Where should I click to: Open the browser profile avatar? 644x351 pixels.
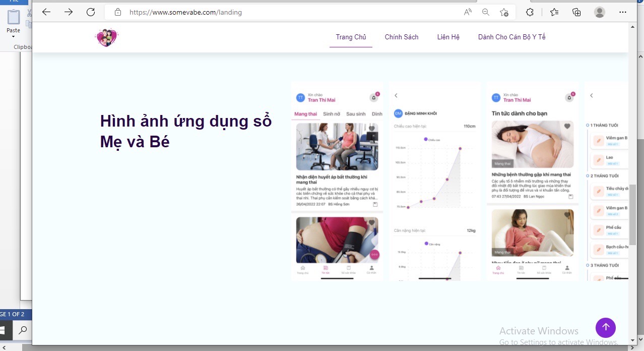point(599,12)
